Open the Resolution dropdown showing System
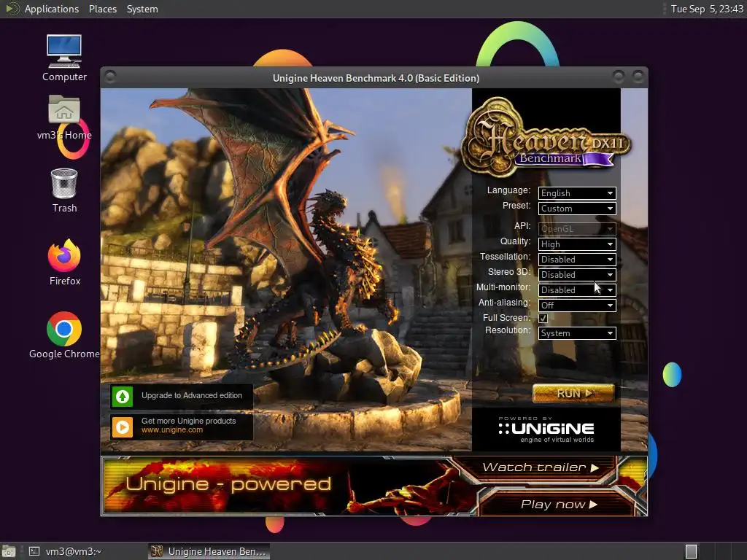This screenshot has width=747, height=560. point(577,332)
